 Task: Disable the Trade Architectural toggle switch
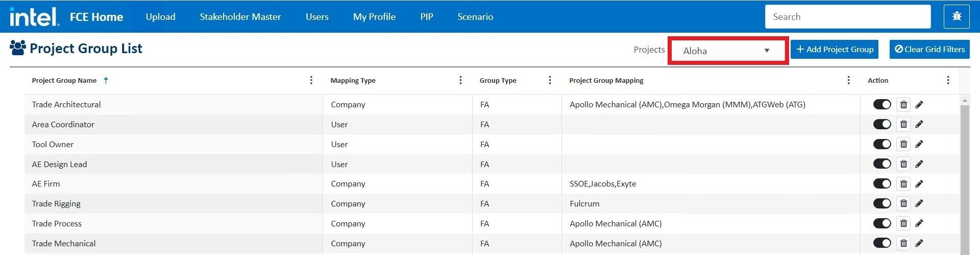tap(882, 105)
